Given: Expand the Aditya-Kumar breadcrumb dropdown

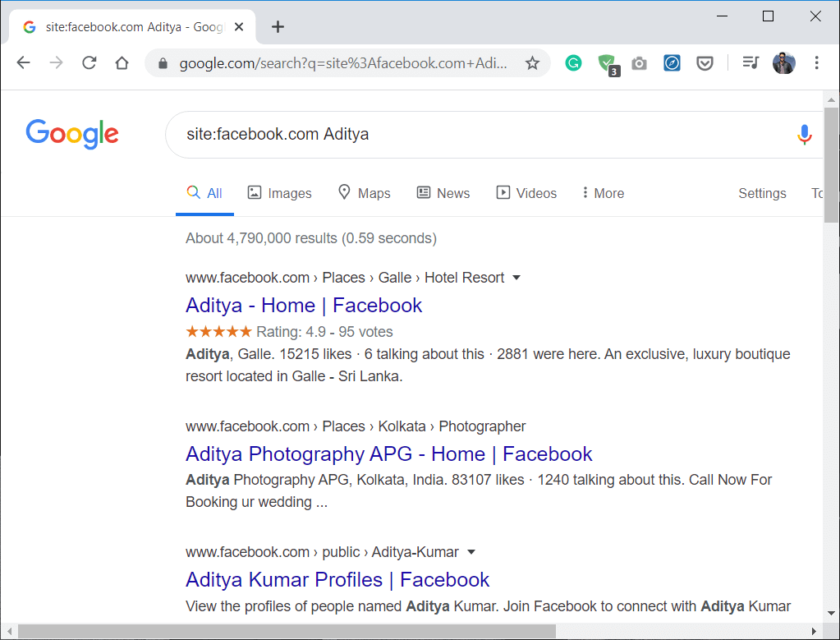Looking at the screenshot, I should point(471,551).
